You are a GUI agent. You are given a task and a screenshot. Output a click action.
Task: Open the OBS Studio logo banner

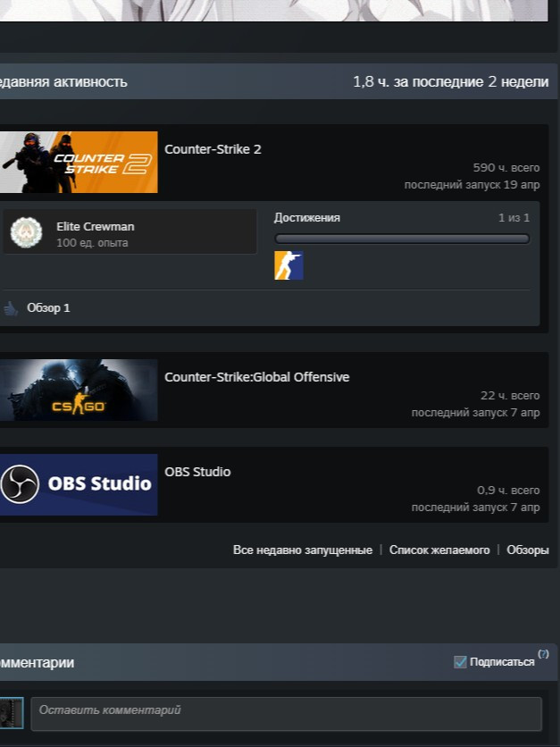pos(79,484)
